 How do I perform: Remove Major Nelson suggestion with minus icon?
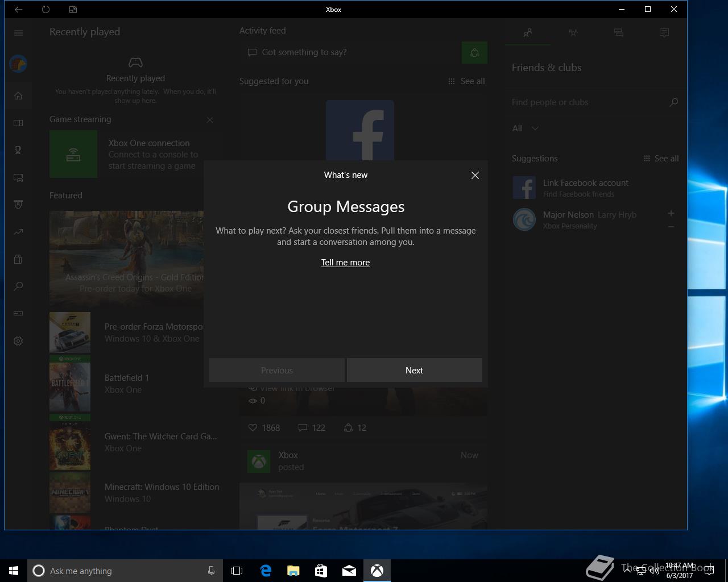[671, 227]
